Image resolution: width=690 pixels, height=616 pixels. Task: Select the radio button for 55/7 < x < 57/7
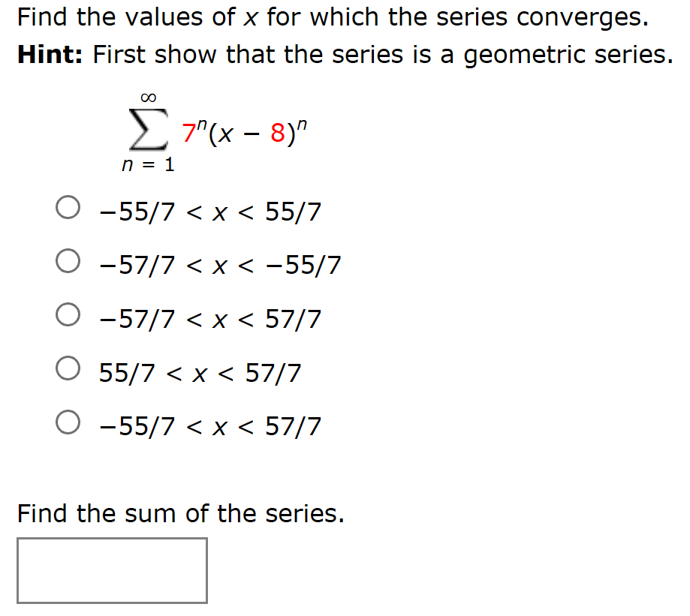click(68, 368)
